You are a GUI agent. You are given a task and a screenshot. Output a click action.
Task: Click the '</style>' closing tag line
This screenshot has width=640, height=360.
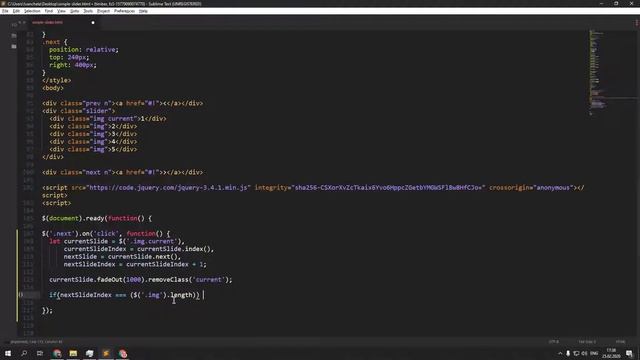(x=56, y=80)
